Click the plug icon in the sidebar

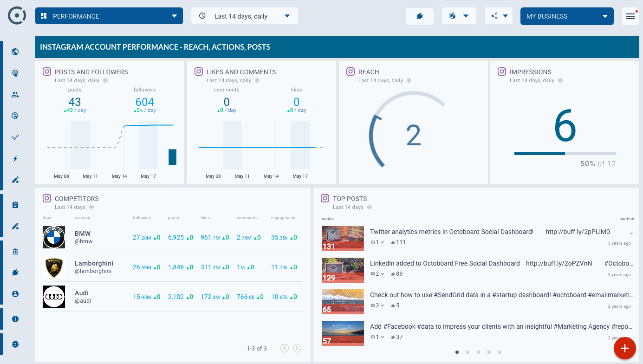tap(15, 273)
